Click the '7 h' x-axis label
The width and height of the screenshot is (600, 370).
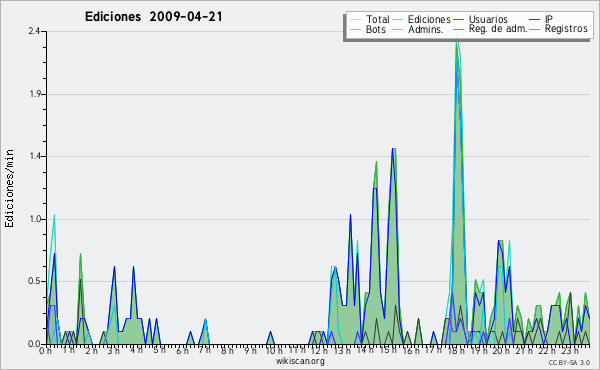tap(204, 350)
